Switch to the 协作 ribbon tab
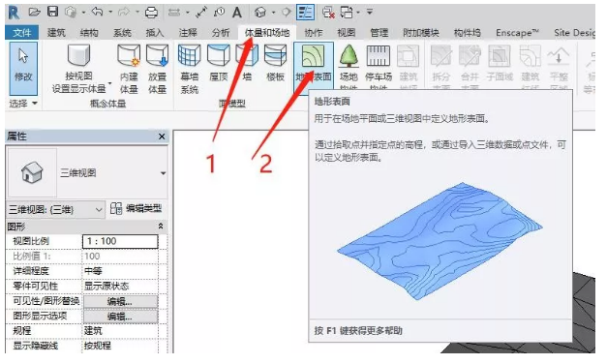Screen dimensions: 607x364 314,33
